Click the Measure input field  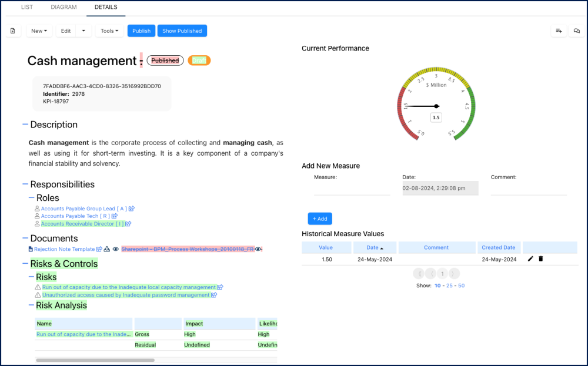tap(352, 189)
